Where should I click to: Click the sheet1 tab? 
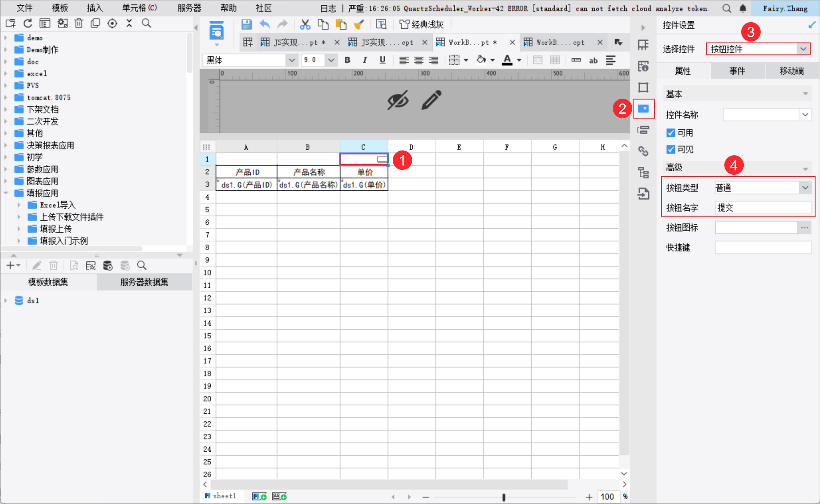click(x=220, y=496)
